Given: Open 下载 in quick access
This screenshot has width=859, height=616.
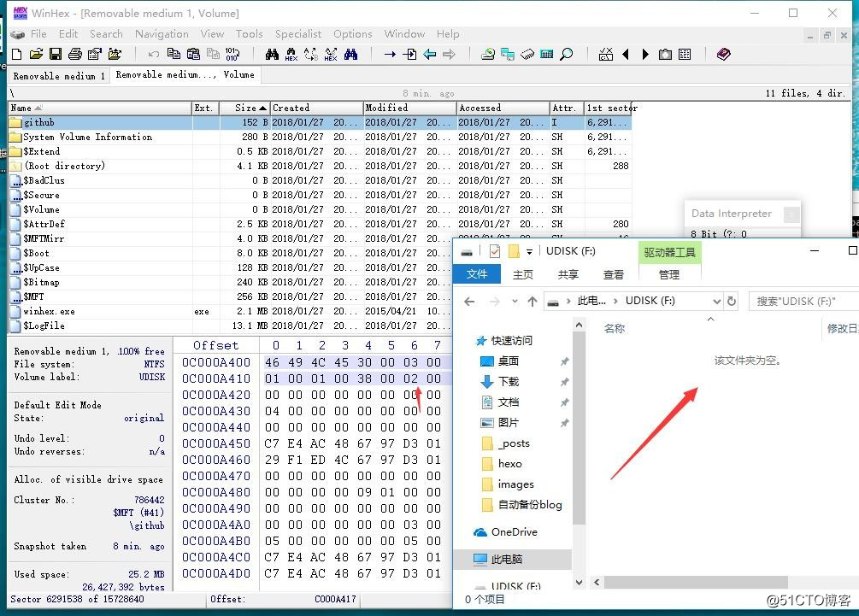Looking at the screenshot, I should 508,381.
